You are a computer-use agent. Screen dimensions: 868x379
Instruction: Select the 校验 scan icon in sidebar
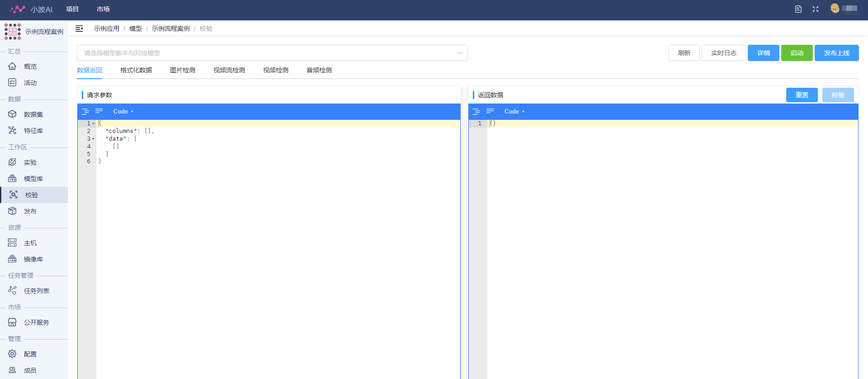tap(14, 195)
